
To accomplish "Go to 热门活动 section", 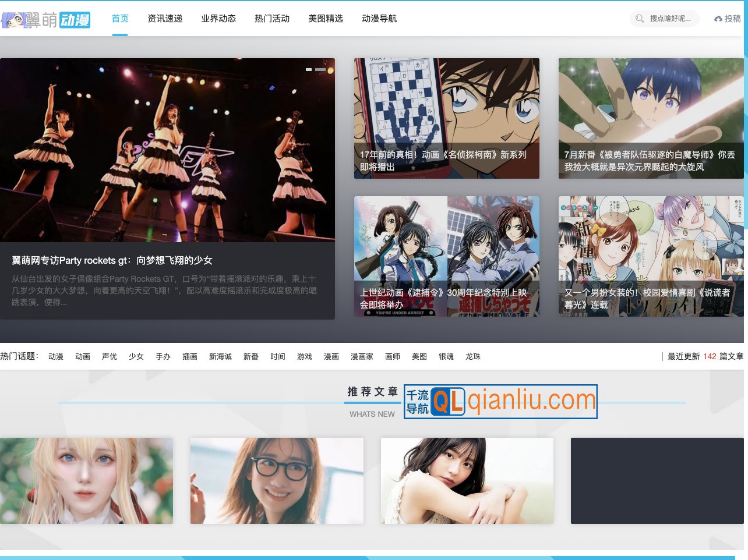I will pyautogui.click(x=272, y=19).
